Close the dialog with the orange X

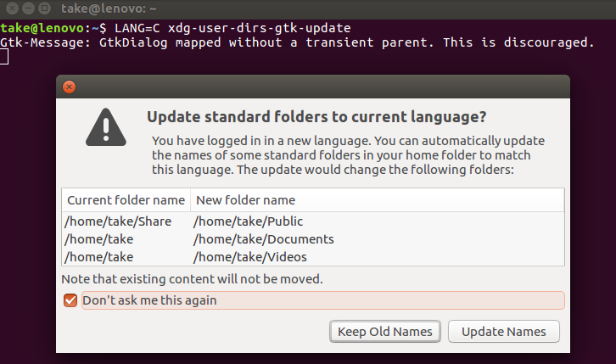pyautogui.click(x=69, y=87)
